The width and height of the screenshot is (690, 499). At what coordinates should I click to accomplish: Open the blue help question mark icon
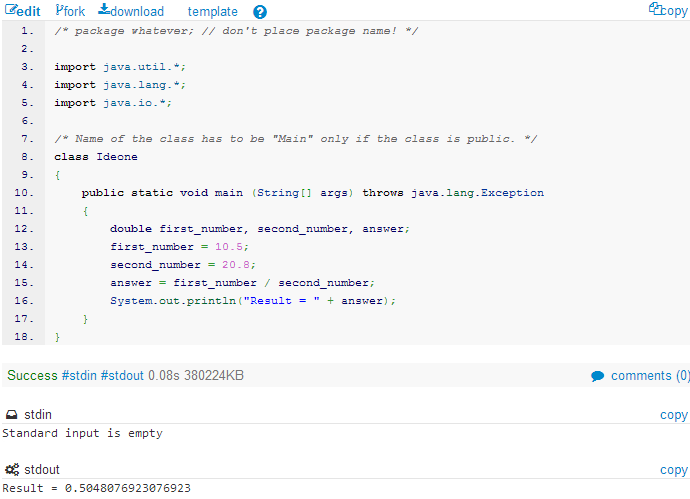[260, 12]
